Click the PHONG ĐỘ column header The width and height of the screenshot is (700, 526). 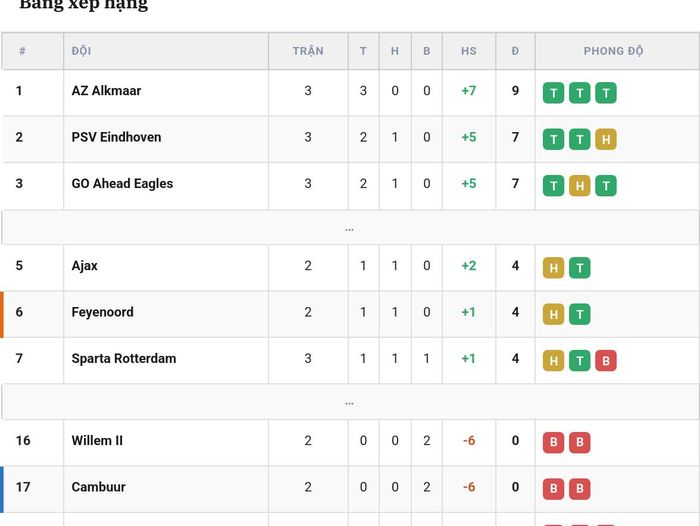click(x=613, y=51)
